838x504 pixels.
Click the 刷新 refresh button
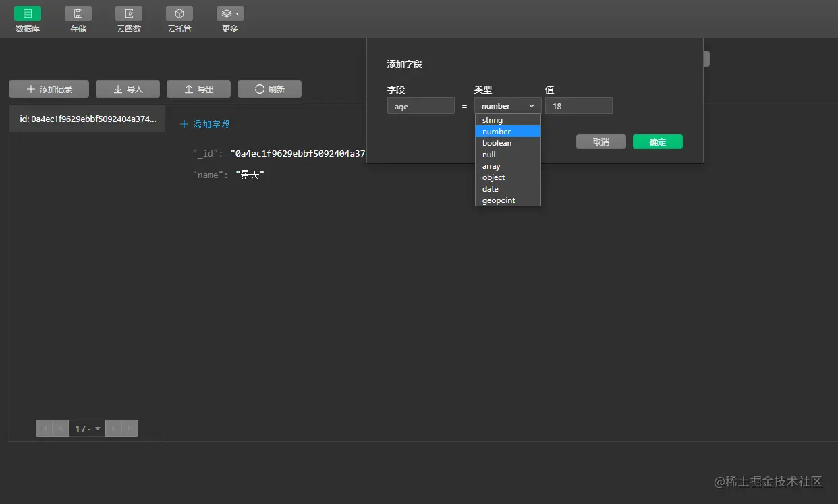(x=269, y=89)
